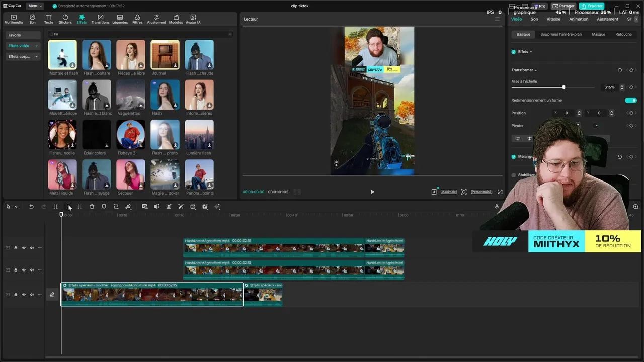Click the pencil edit icon on main track
Screen dimensions: 644x362
pos(52,295)
